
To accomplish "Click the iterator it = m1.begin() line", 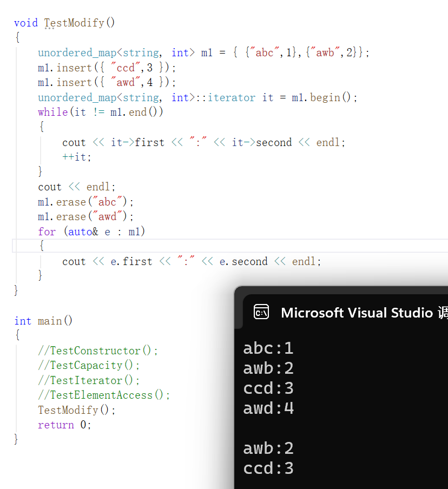I will pos(197,97).
